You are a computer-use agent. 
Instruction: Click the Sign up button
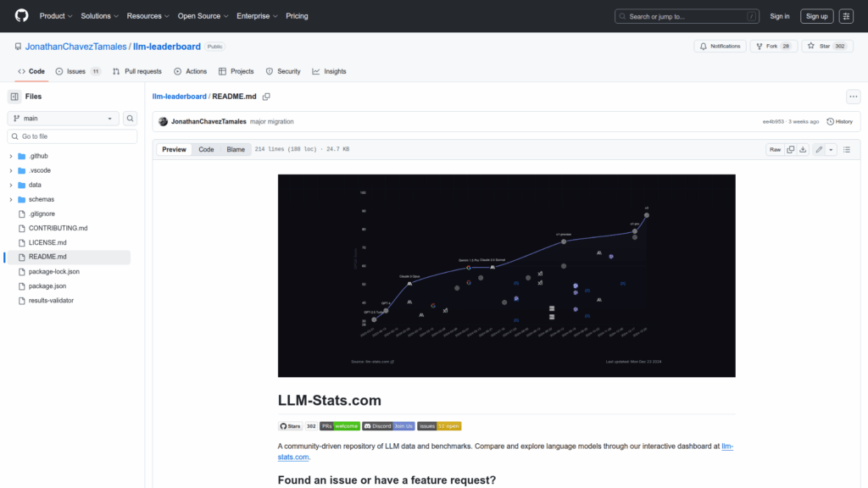coord(816,16)
